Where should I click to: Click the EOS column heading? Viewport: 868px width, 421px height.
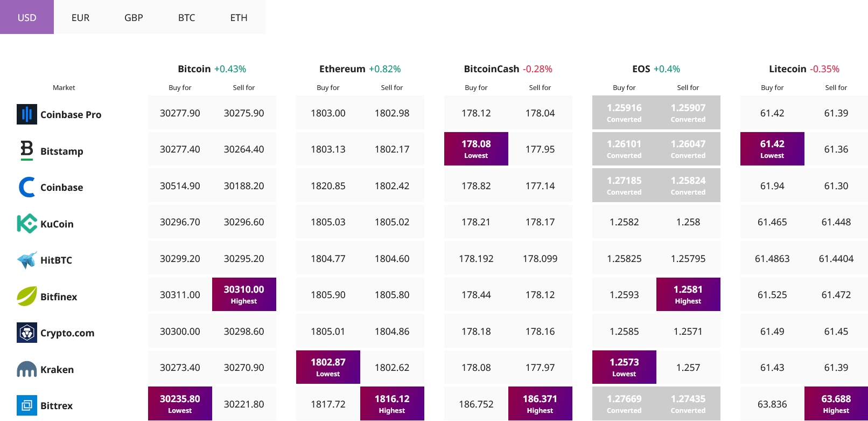coord(641,69)
